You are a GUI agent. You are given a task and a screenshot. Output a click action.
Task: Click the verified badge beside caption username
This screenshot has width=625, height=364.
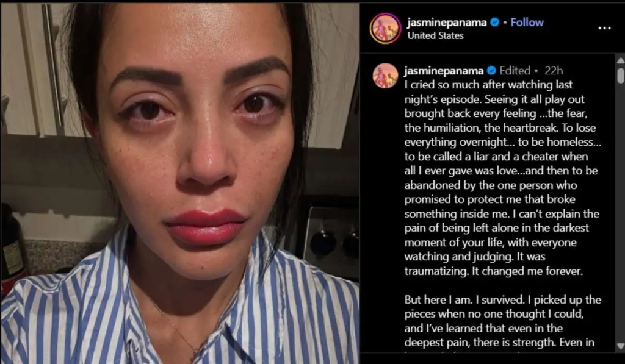pos(491,71)
